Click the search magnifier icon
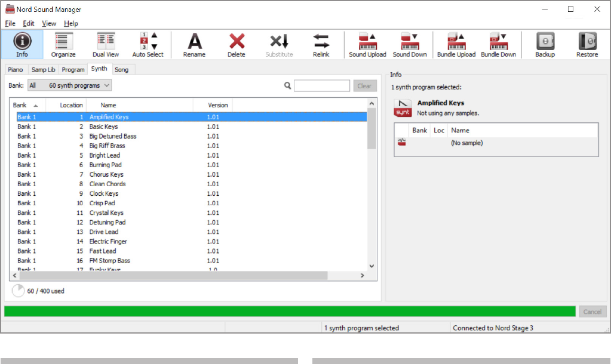Image resolution: width=611 pixels, height=364 pixels. 287,86
